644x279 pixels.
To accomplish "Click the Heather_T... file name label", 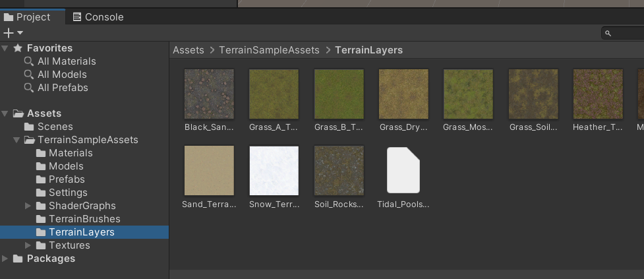I will (x=598, y=127).
